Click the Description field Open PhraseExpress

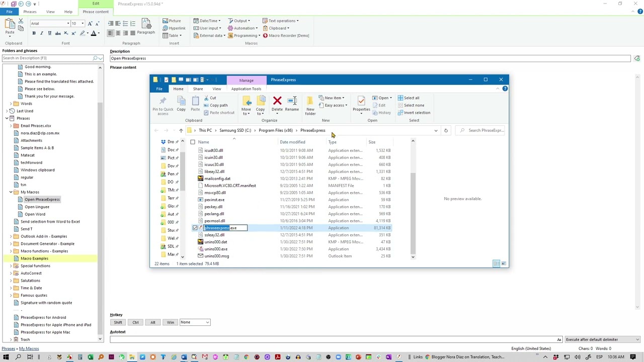(x=370, y=58)
